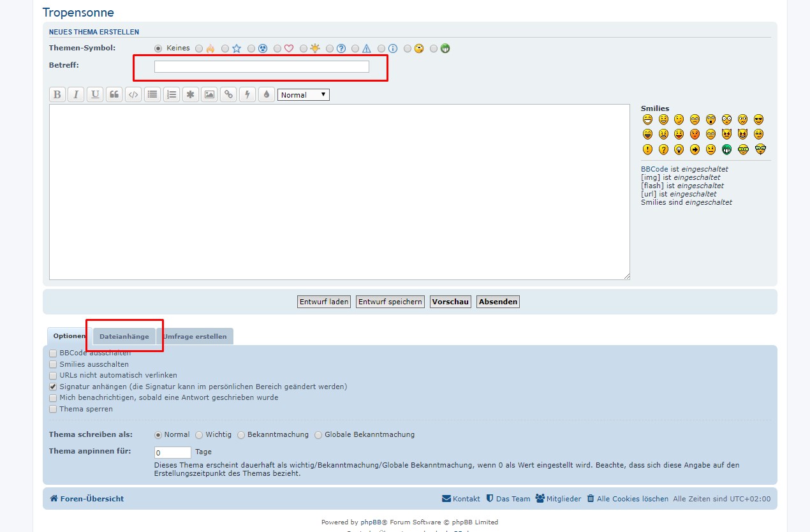Insert code tags with the code icon
The height and width of the screenshot is (532, 810).
(x=133, y=94)
